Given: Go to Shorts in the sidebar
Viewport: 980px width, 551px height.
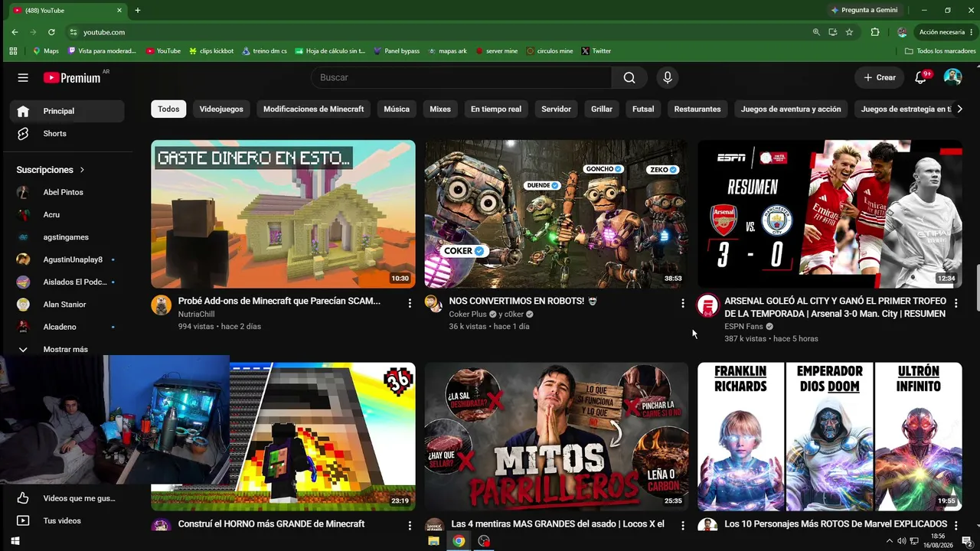Looking at the screenshot, I should tap(67, 134).
